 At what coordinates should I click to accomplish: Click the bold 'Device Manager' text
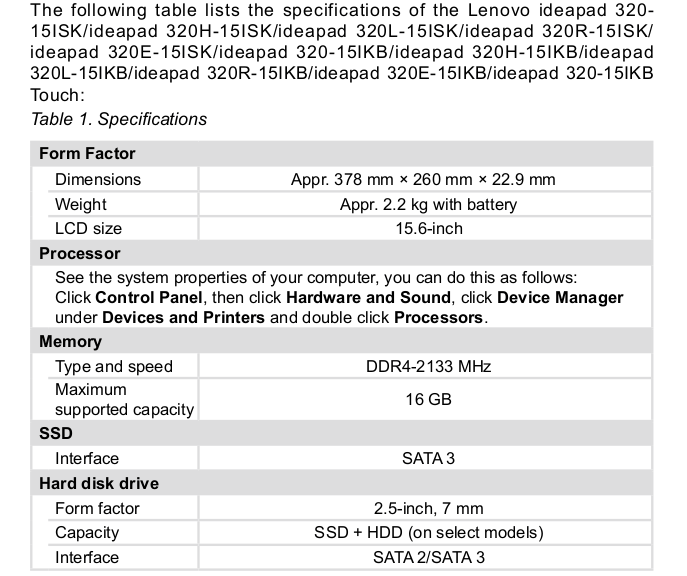[560, 298]
